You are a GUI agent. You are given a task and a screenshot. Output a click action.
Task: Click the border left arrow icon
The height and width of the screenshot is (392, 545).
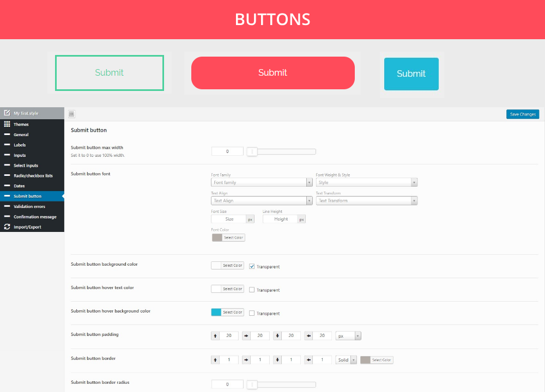tap(308, 360)
